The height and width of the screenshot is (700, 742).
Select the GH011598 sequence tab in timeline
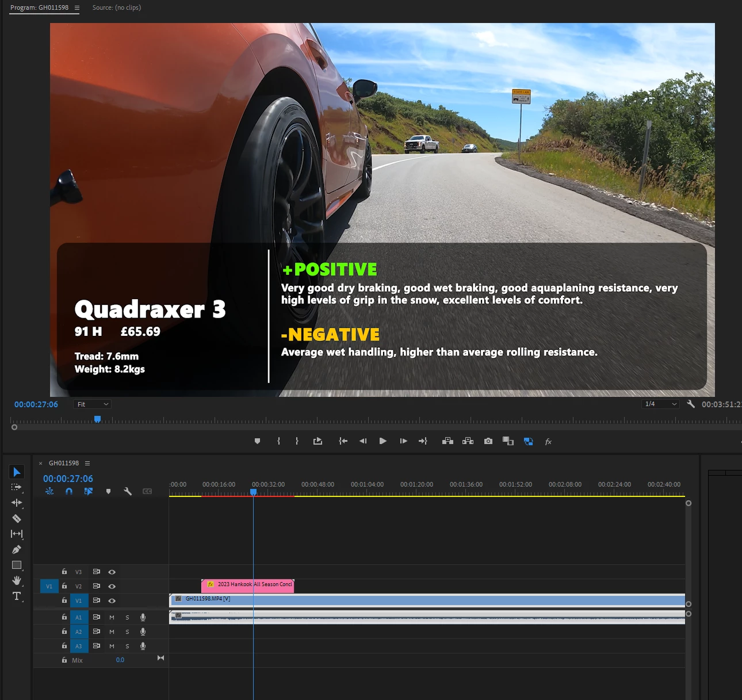click(x=64, y=463)
